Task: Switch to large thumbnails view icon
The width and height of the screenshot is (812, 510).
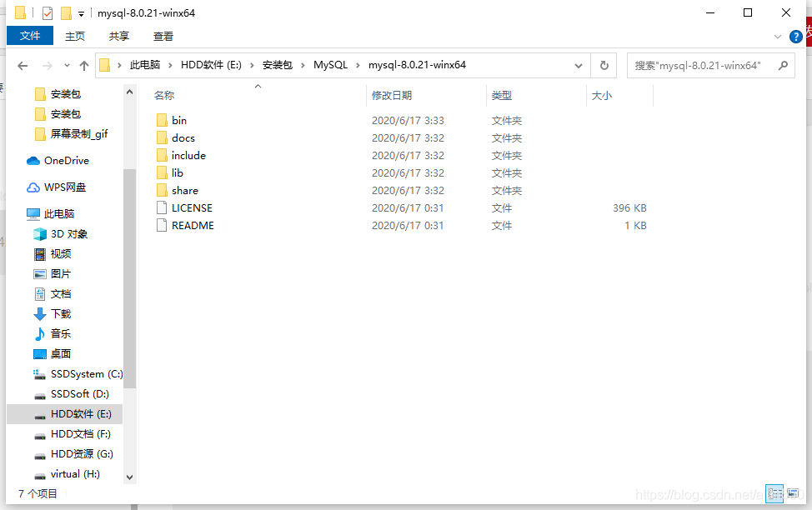Action: pyautogui.click(x=793, y=493)
